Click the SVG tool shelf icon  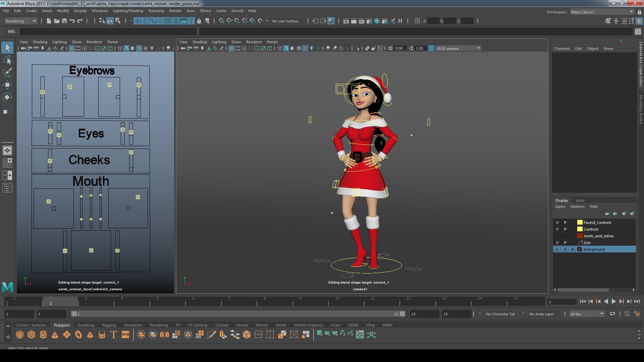tap(125, 335)
